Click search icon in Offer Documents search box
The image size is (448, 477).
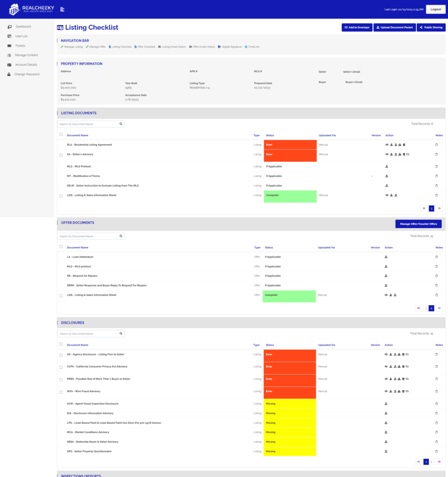coord(121,236)
